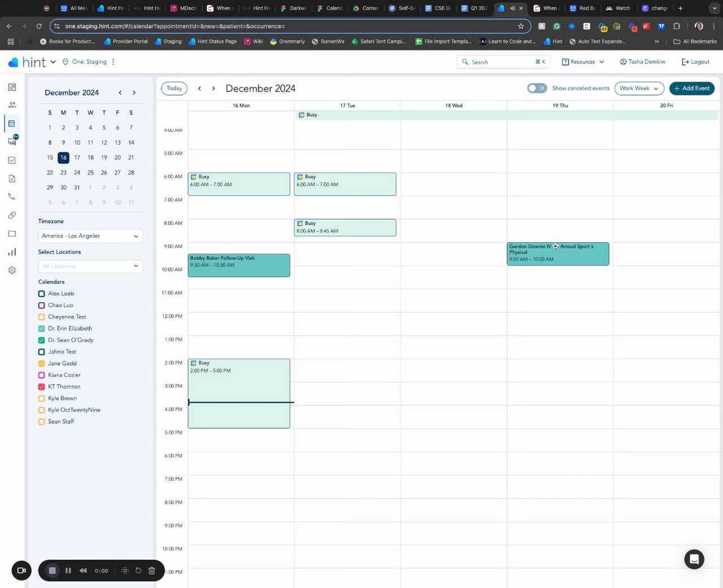Open Tasha Demkiw user profile
This screenshot has width=723, height=588.
(x=643, y=62)
